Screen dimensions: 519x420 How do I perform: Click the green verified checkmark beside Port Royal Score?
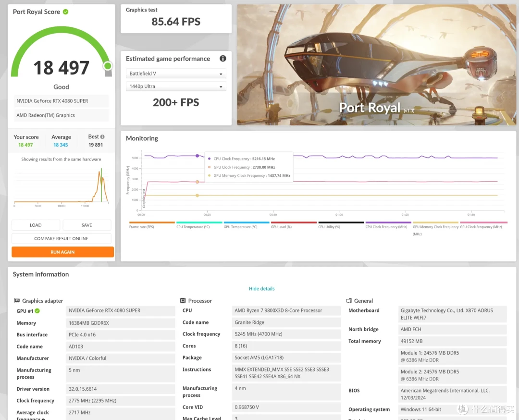point(65,12)
